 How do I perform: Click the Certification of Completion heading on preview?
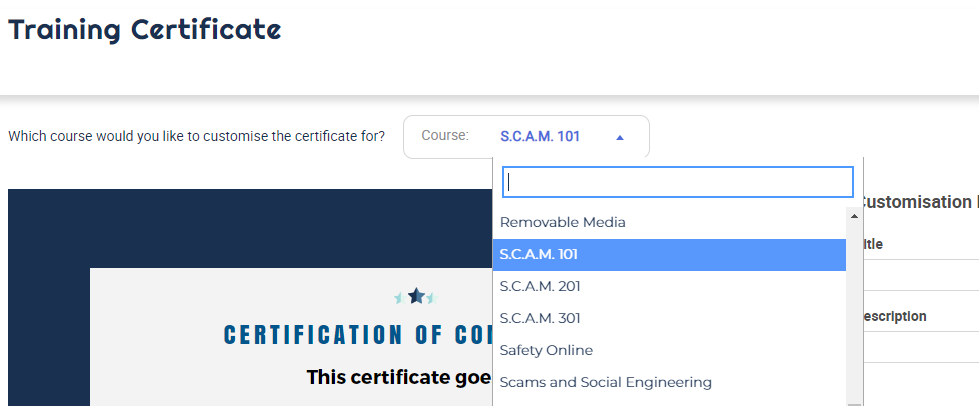tap(358, 335)
